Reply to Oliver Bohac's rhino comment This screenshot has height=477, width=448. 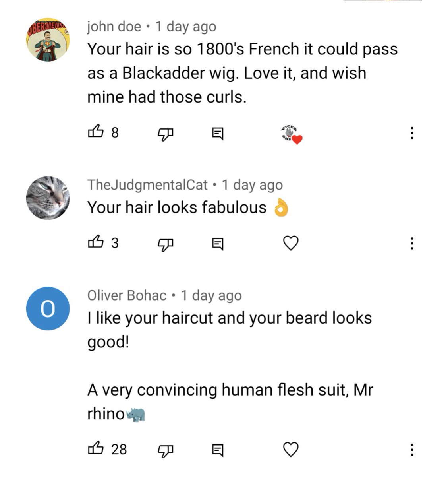click(x=217, y=451)
